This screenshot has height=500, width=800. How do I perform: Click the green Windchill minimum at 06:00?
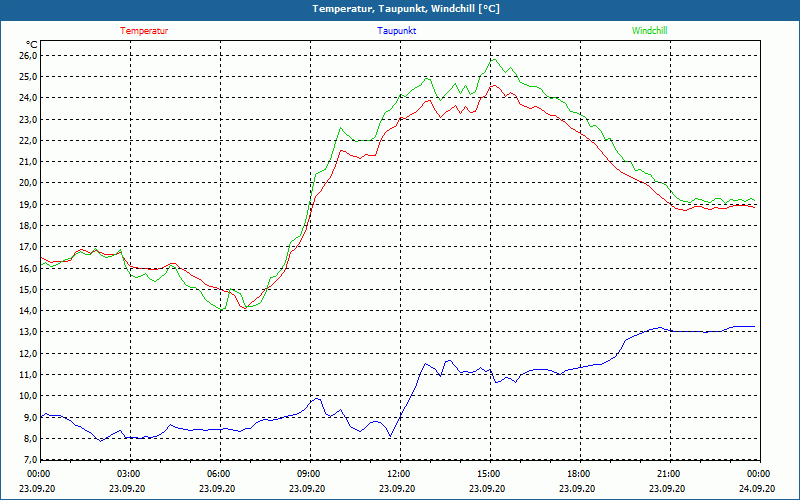click(x=221, y=309)
